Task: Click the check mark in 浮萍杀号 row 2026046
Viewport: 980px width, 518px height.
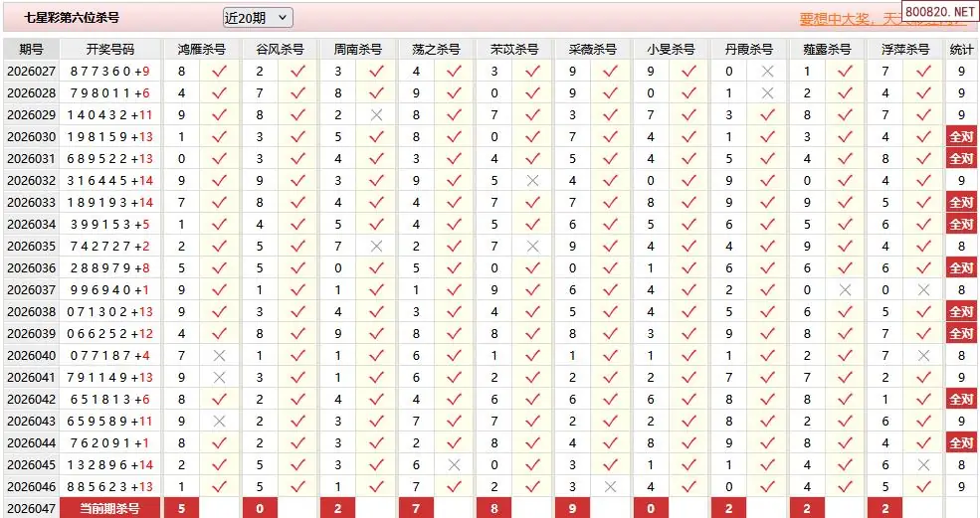Action: pos(923,486)
